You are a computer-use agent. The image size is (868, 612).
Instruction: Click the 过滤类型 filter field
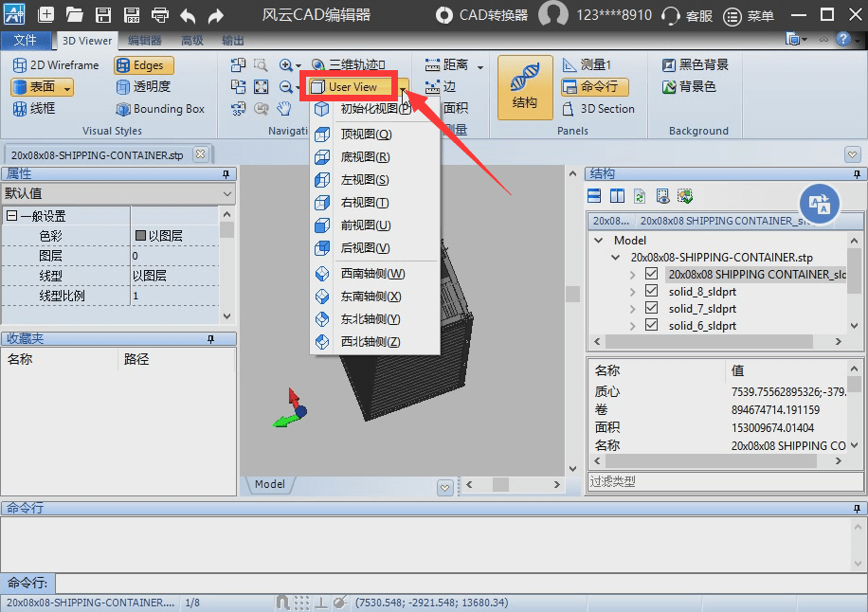pyautogui.click(x=725, y=481)
